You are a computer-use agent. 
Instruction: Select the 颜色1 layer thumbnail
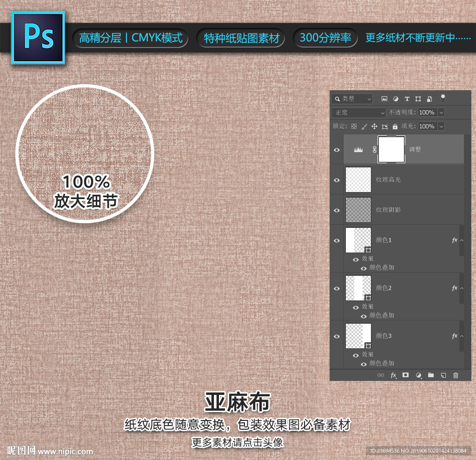[x=358, y=240]
